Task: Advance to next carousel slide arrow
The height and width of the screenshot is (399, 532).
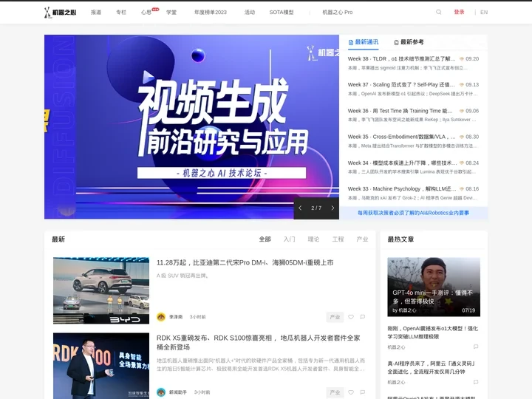Action: 332,208
